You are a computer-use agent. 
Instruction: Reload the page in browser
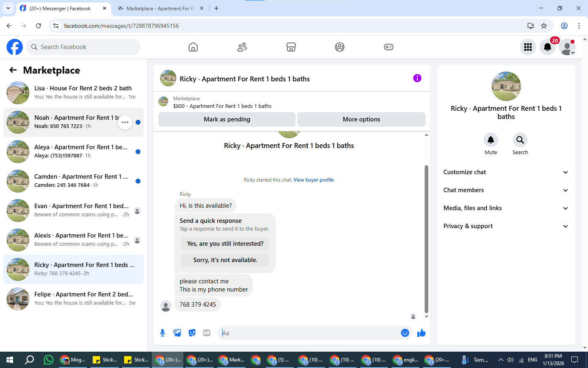click(38, 26)
